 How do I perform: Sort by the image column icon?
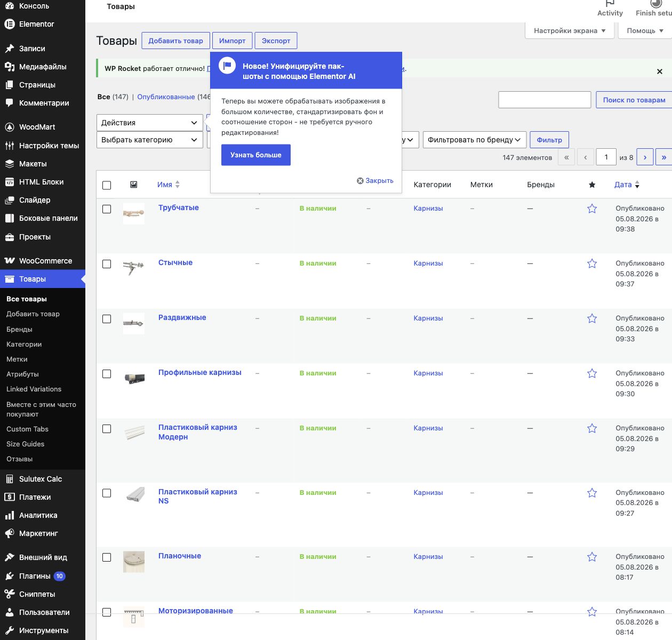tap(134, 185)
